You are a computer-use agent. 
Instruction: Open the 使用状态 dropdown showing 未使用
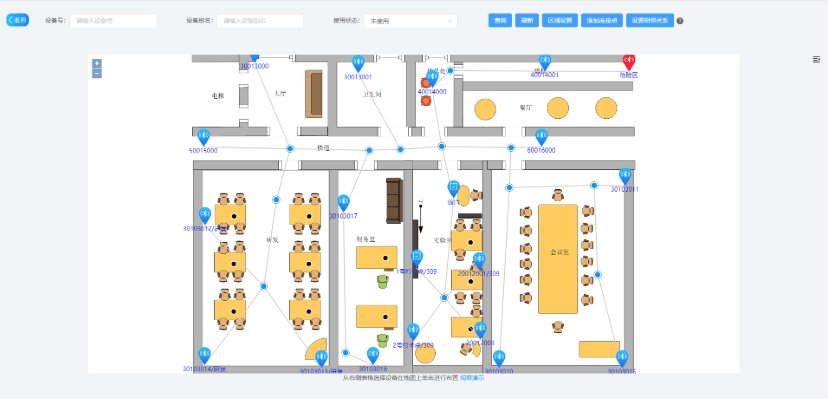(410, 21)
